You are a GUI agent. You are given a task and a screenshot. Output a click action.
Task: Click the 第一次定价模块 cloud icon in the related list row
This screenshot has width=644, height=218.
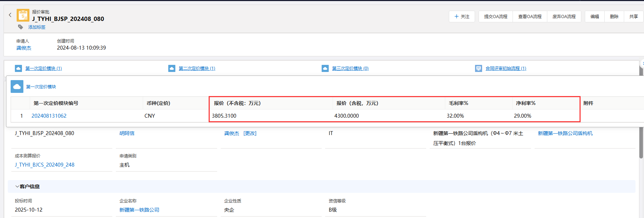point(18,68)
